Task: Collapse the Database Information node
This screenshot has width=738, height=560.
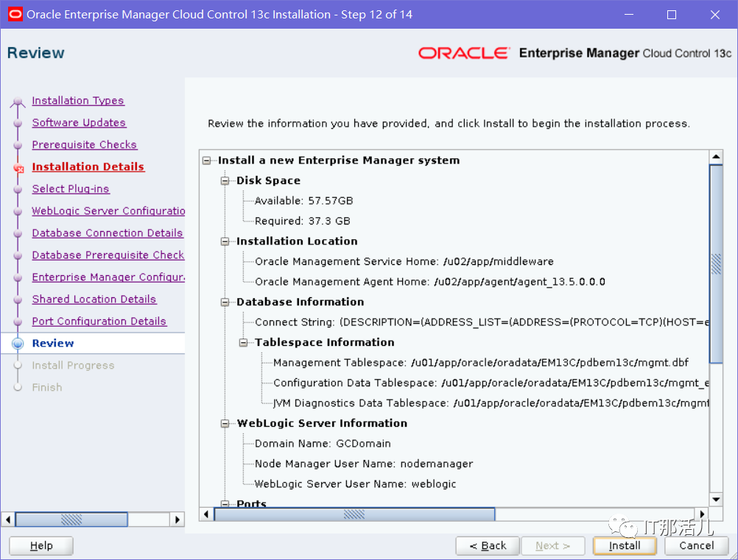Action: coord(225,302)
